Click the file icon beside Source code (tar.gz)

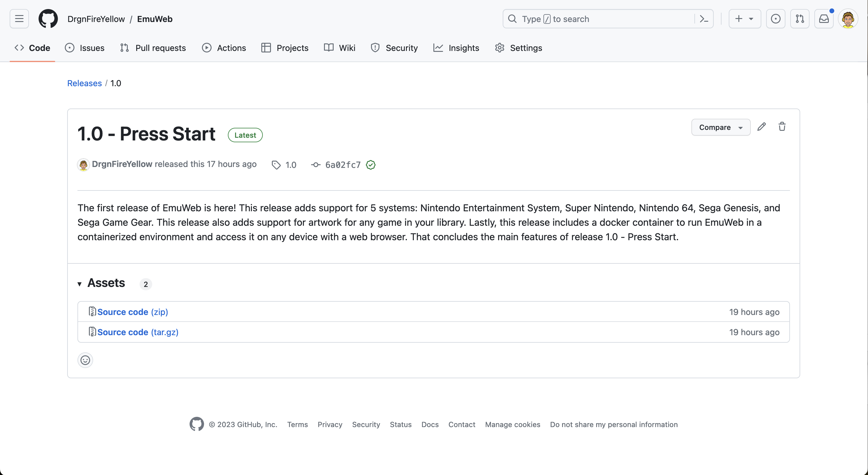coord(92,332)
